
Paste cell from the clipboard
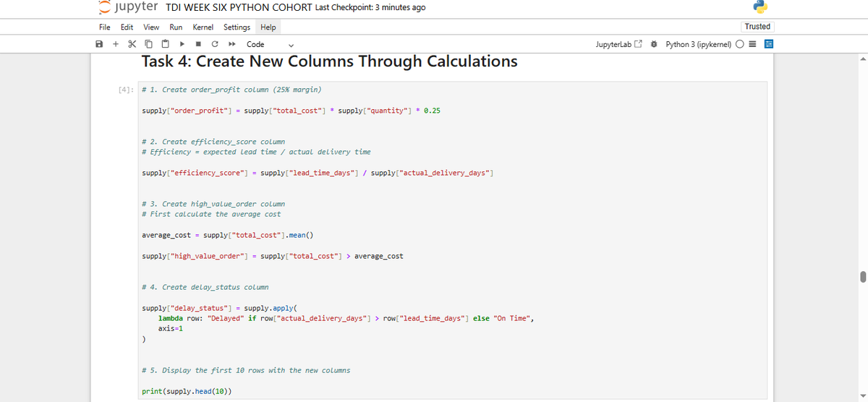click(x=164, y=44)
